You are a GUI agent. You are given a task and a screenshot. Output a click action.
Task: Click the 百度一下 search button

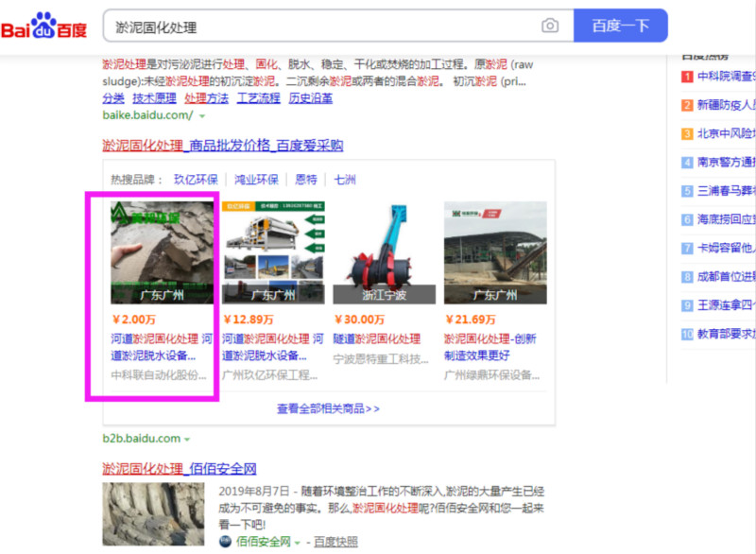click(621, 26)
